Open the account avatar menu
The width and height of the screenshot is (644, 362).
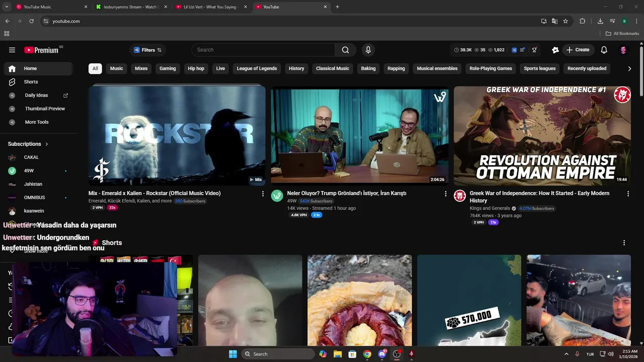623,50
